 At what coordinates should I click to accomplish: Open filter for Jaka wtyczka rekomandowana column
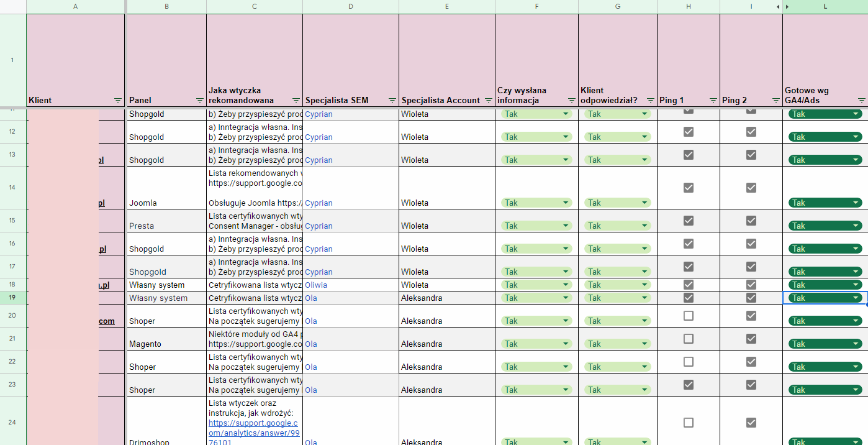coord(296,100)
